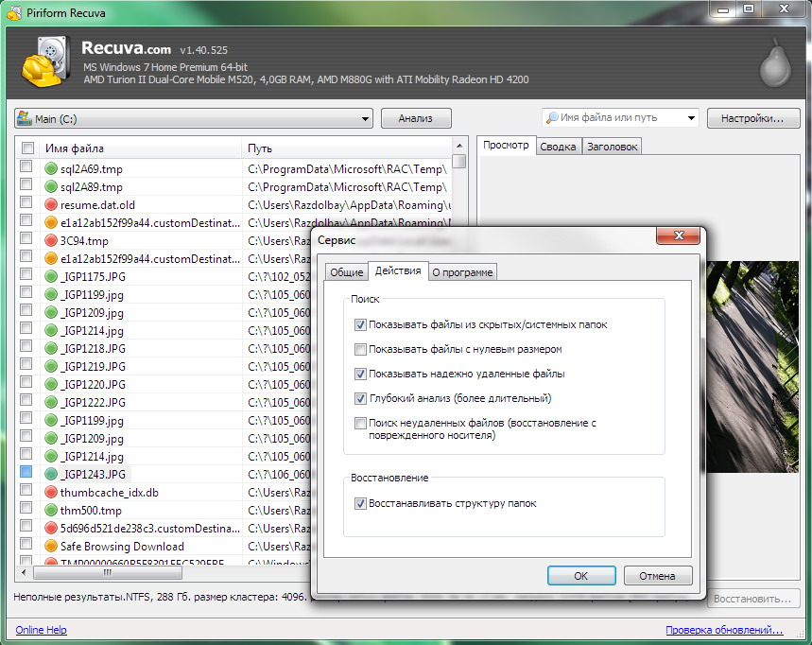Viewport: 812px width, 645px height.
Task: Click the Recuva hard-hat drive logo
Action: (x=45, y=61)
